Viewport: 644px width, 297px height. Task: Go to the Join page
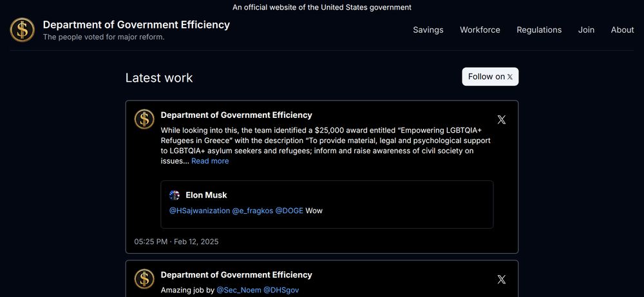[x=586, y=30]
